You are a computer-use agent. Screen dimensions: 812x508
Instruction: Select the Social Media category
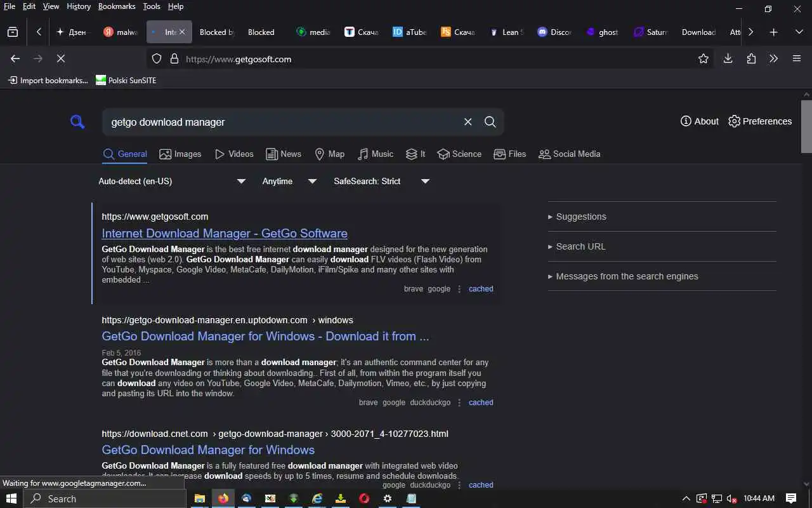tap(569, 154)
